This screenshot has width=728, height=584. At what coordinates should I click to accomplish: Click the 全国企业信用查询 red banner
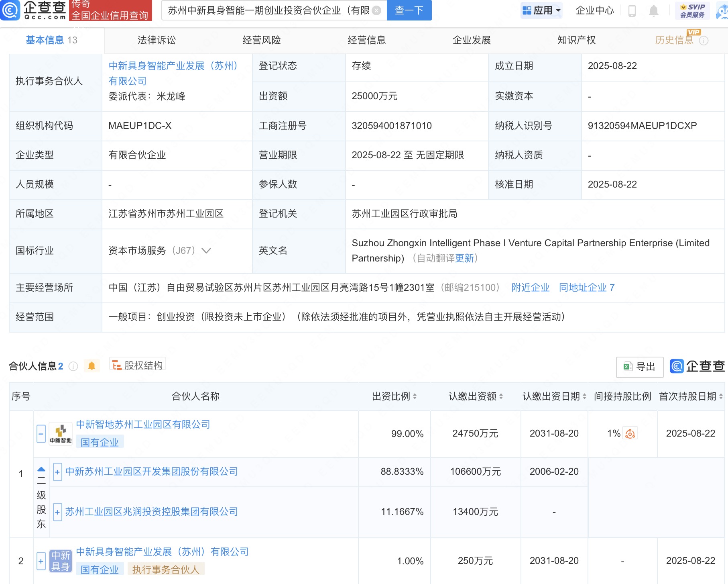click(x=110, y=10)
